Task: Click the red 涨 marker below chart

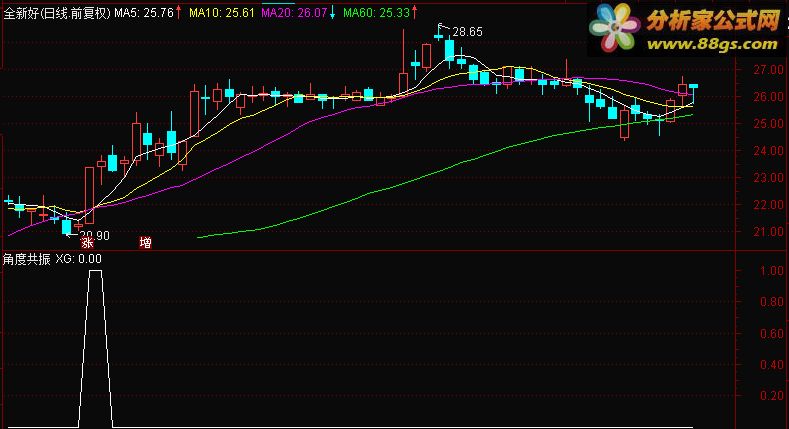Action: (87, 243)
